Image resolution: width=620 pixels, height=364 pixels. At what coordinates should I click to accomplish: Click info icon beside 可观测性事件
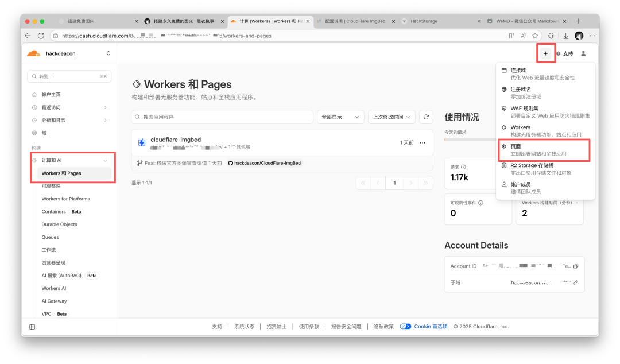(481, 203)
